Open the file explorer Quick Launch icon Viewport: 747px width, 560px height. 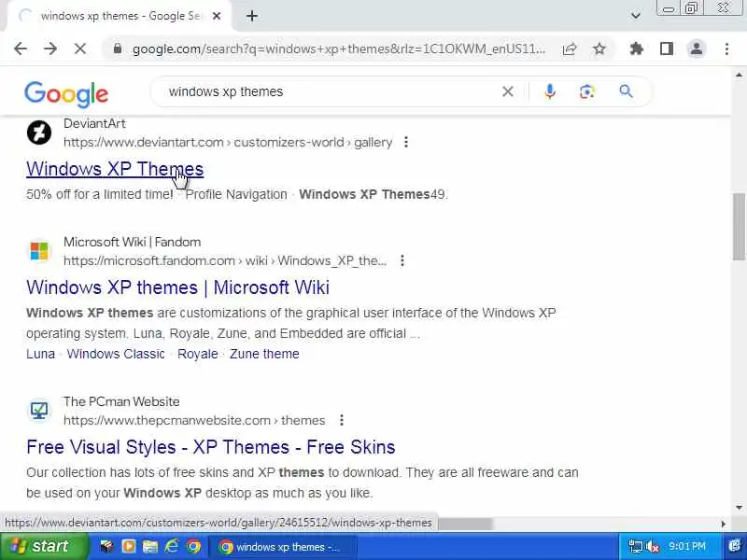(149, 546)
